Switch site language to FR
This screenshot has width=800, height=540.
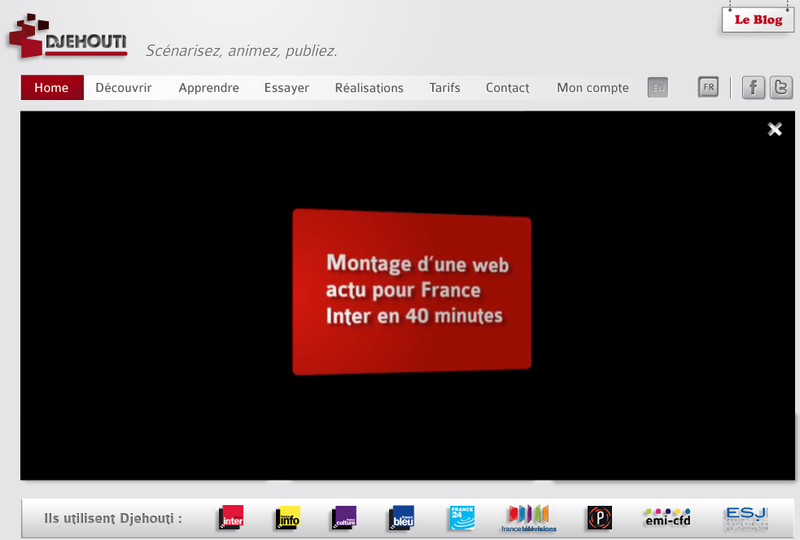tap(708, 88)
